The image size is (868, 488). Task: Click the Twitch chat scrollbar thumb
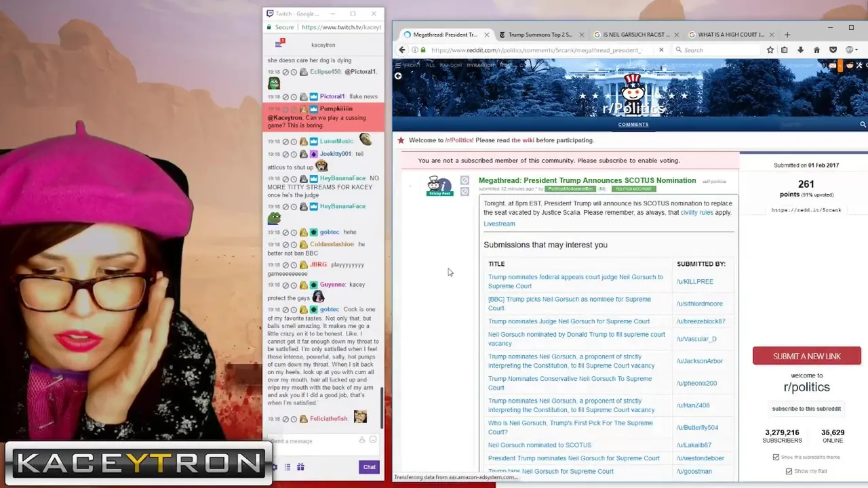point(382,408)
